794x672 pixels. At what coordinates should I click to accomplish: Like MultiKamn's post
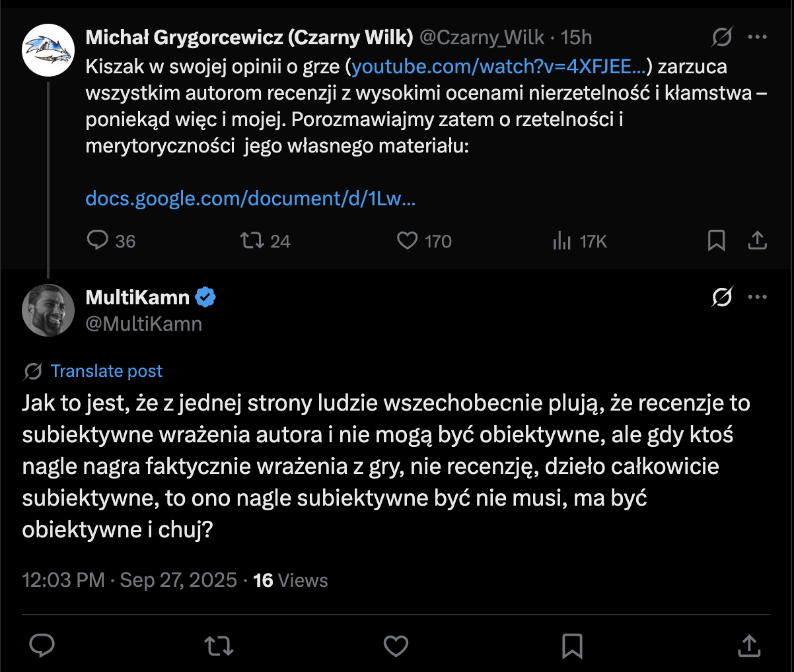(396, 646)
